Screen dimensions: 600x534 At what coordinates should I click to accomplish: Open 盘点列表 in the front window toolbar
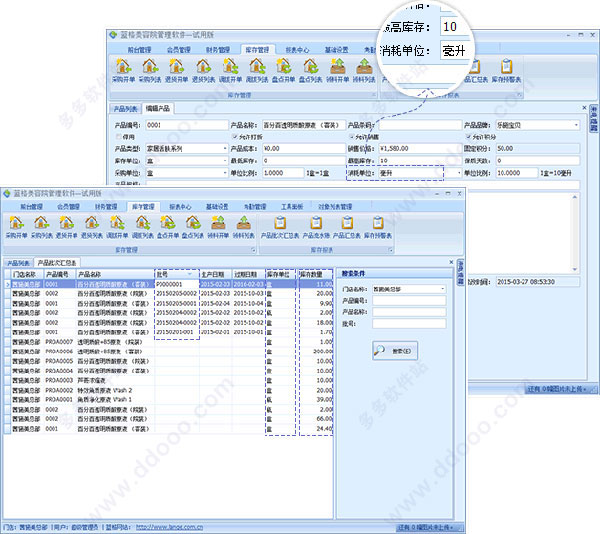tap(193, 226)
